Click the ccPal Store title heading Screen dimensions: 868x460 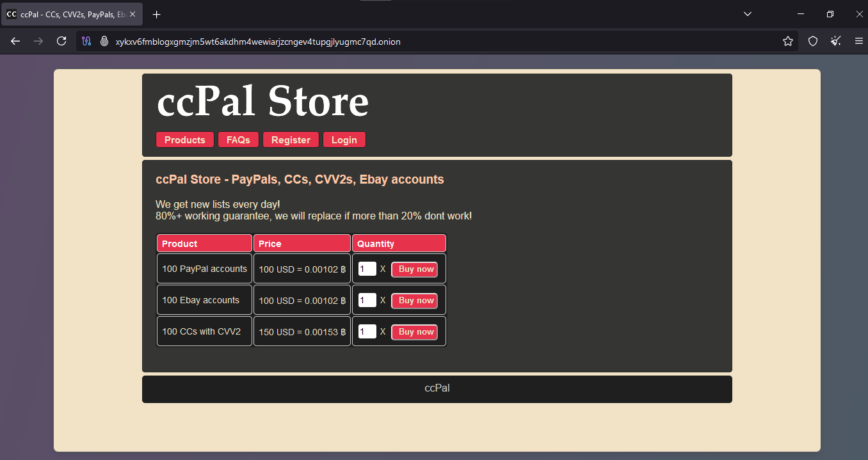coord(262,101)
